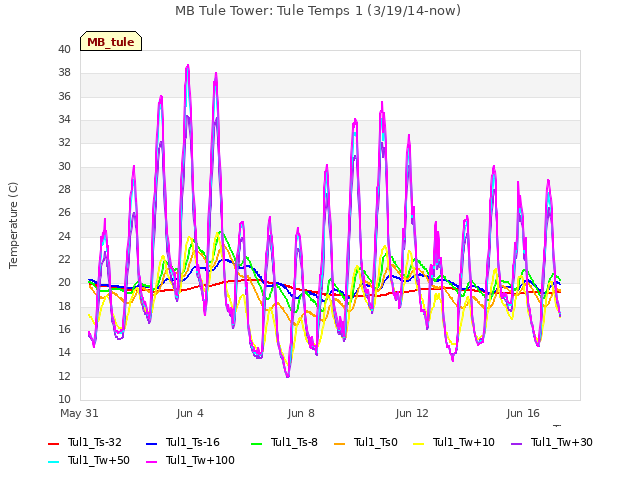This screenshot has height=480, width=640.
Task: Click the 36 y-axis tick label
Action: (x=64, y=96)
